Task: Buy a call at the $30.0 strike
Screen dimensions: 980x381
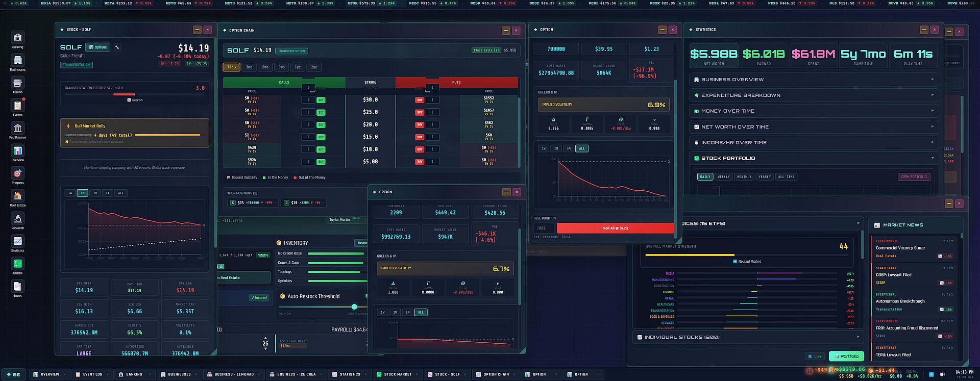Action: 321,100
